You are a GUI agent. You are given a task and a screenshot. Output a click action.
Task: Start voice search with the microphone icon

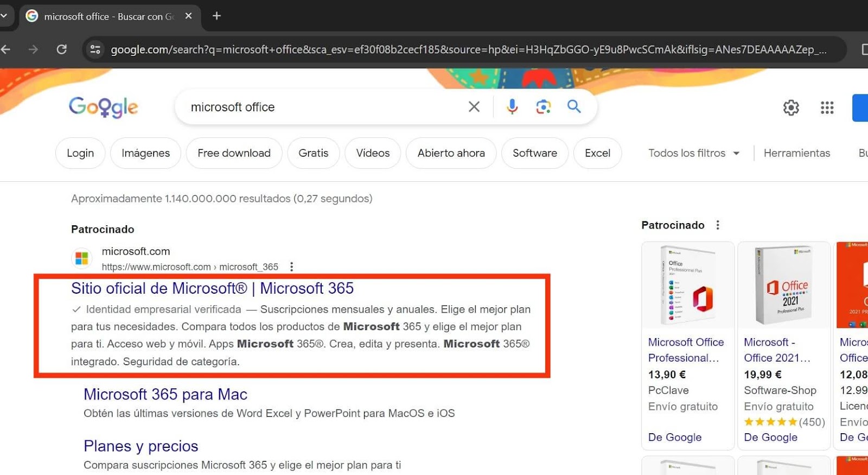tap(512, 107)
